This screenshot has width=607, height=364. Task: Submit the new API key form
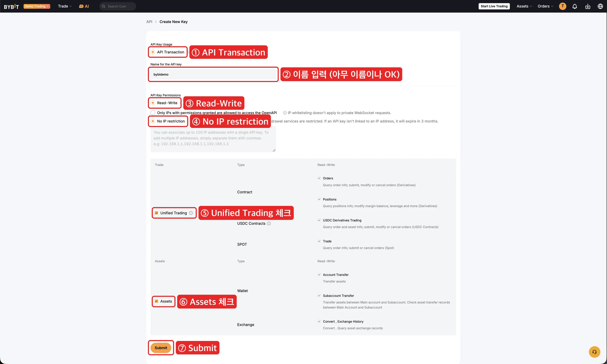pyautogui.click(x=161, y=348)
